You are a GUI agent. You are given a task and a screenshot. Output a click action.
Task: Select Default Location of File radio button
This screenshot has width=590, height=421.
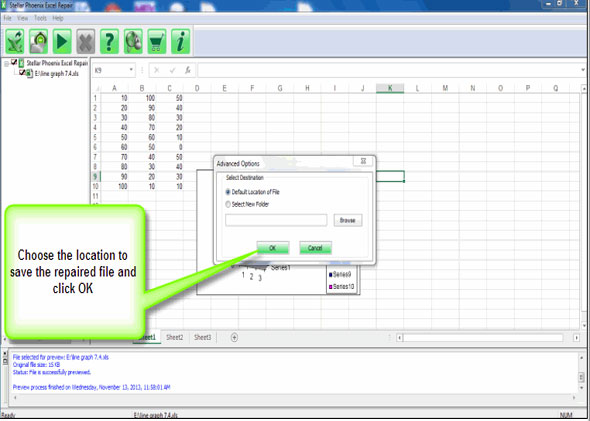[x=228, y=192]
